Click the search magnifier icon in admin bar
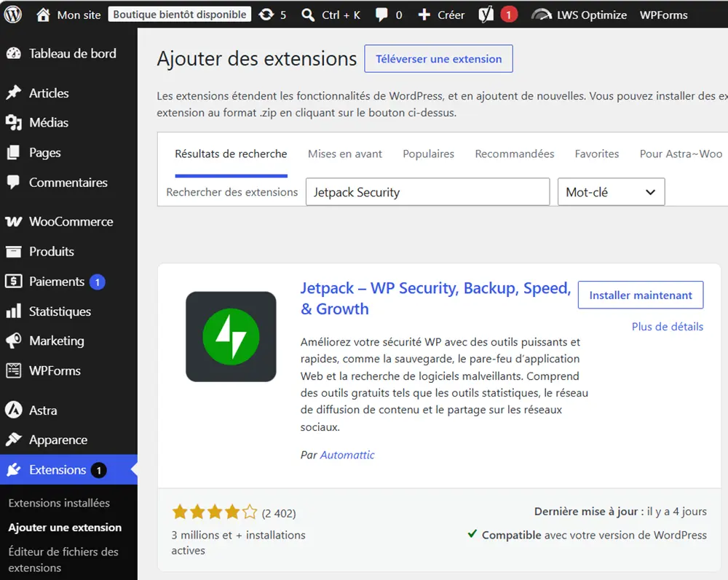 click(x=307, y=15)
